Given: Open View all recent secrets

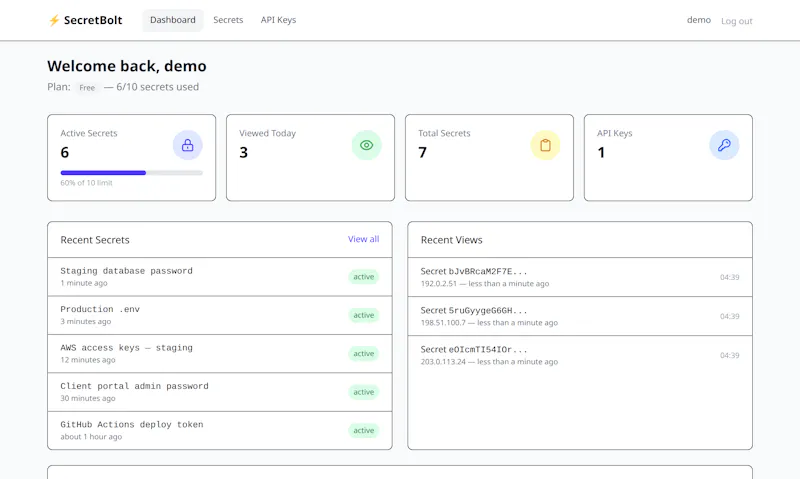Looking at the screenshot, I should coord(363,239).
